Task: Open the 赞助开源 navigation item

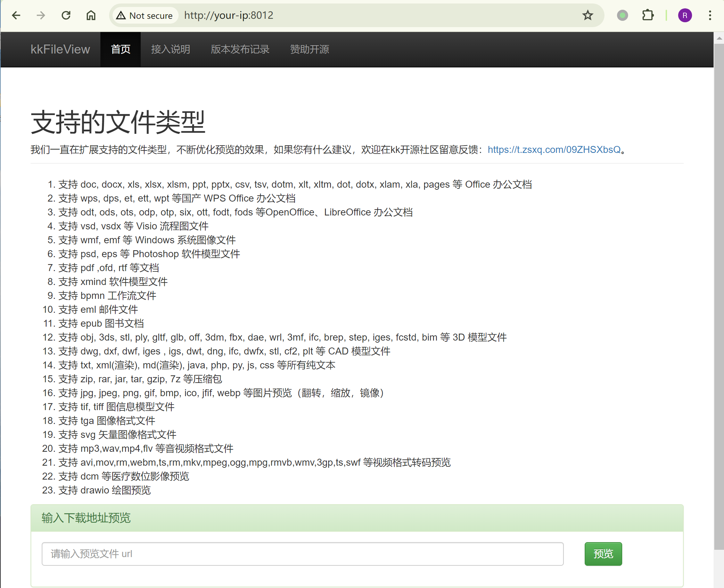Action: pos(310,49)
